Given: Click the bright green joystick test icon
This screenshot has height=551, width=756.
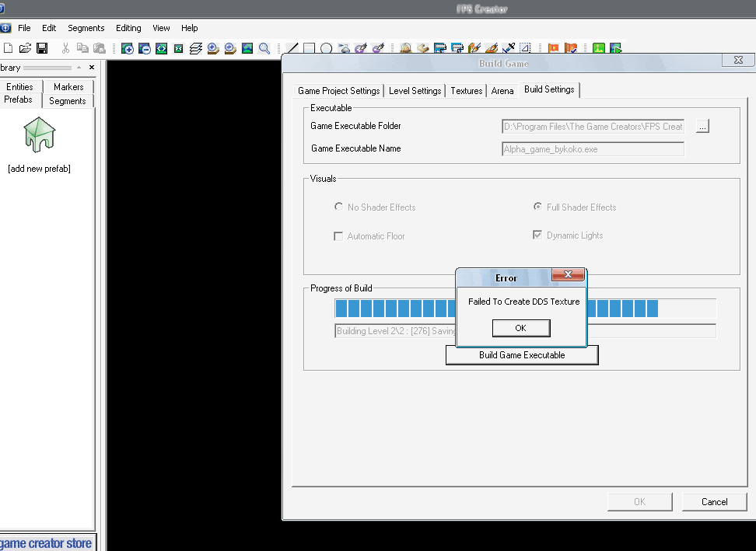Looking at the screenshot, I should pos(599,48).
